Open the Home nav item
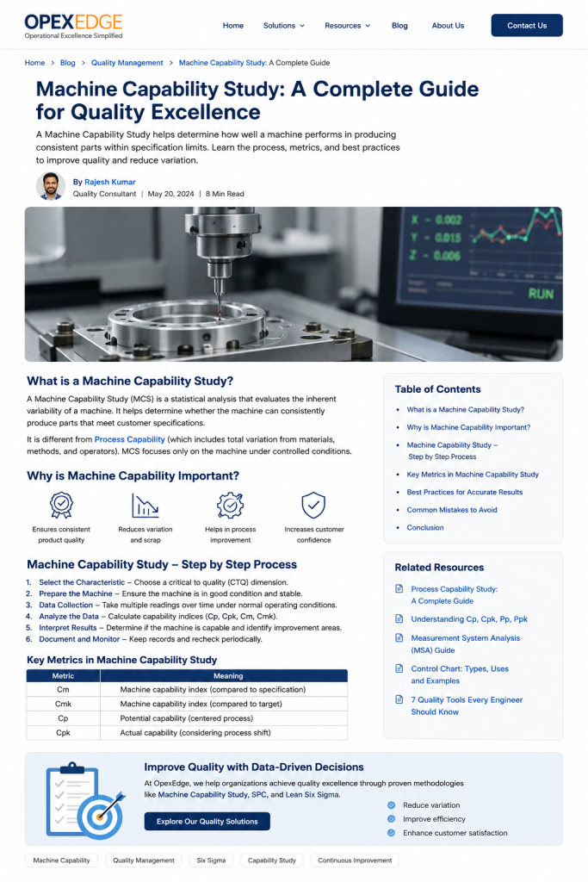 232,25
